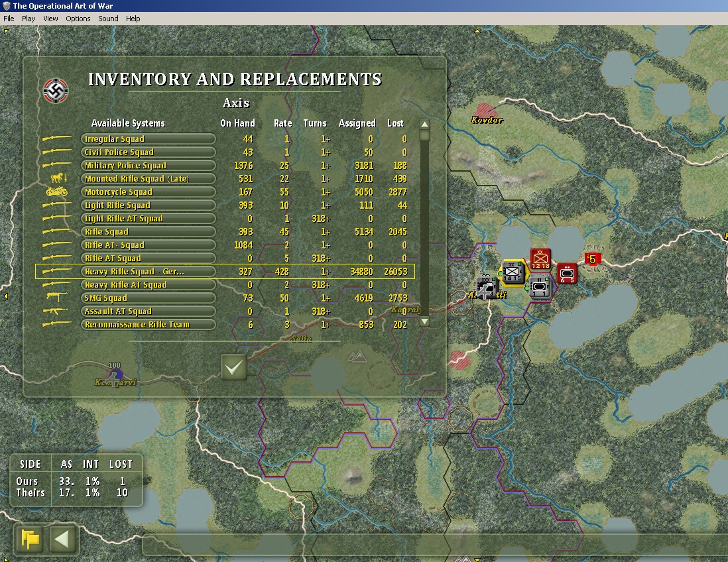Select the Civil Police Squad entry
This screenshot has width=728, height=562.
point(148,152)
